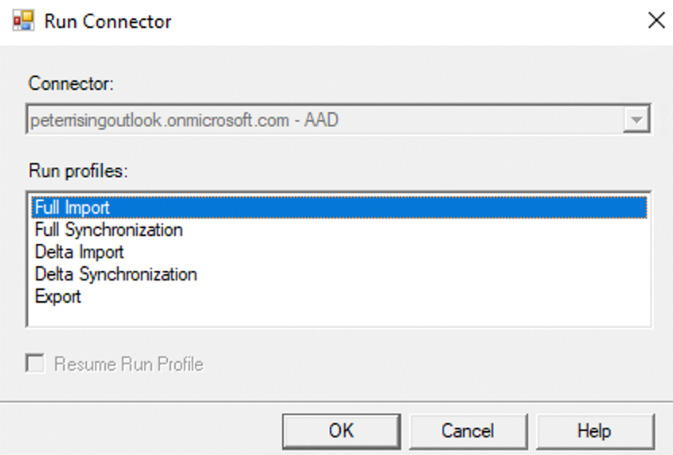Click the Run profiles: label
Viewport: 673px width, 455px height.
click(x=78, y=171)
